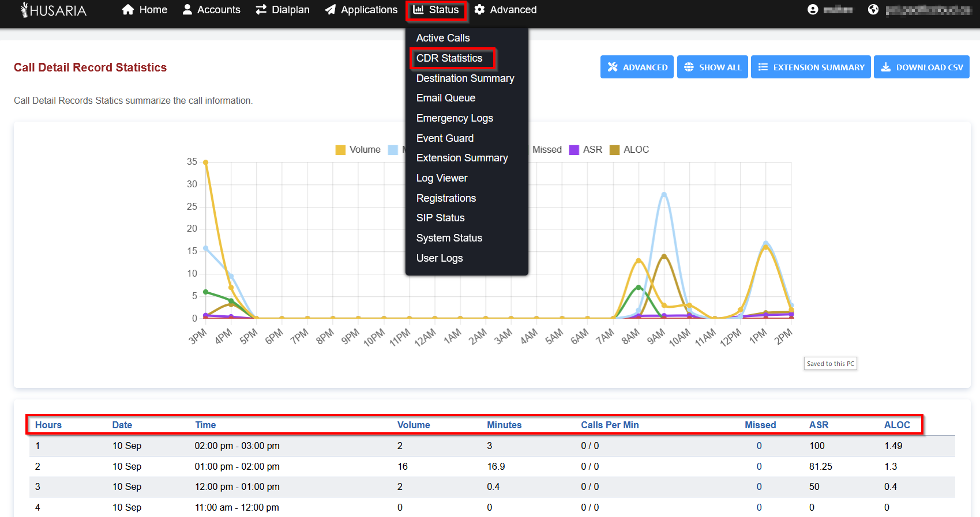This screenshot has width=980, height=517.
Task: Click the user profile icon in navbar
Action: pos(813,10)
